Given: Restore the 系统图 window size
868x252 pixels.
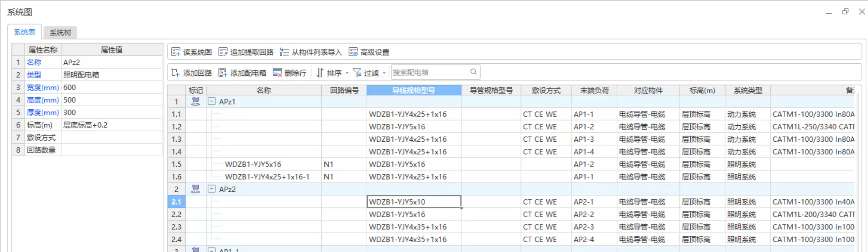Looking at the screenshot, I should click(845, 12).
